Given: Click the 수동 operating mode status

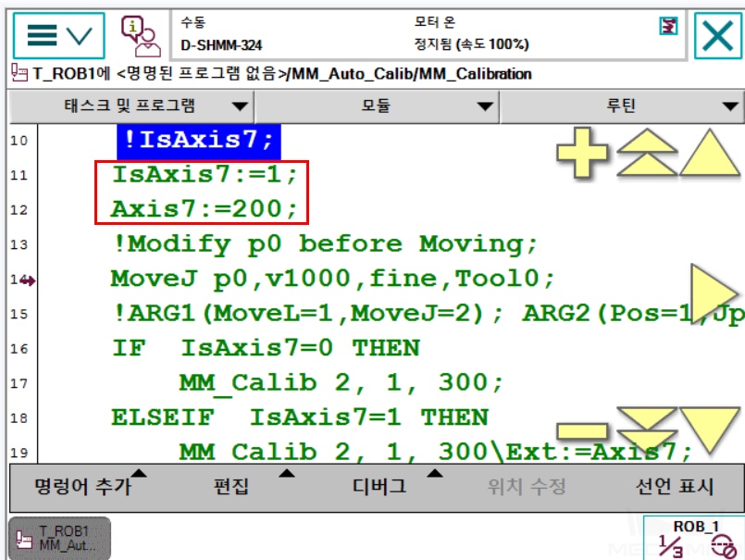Looking at the screenshot, I should (x=192, y=22).
